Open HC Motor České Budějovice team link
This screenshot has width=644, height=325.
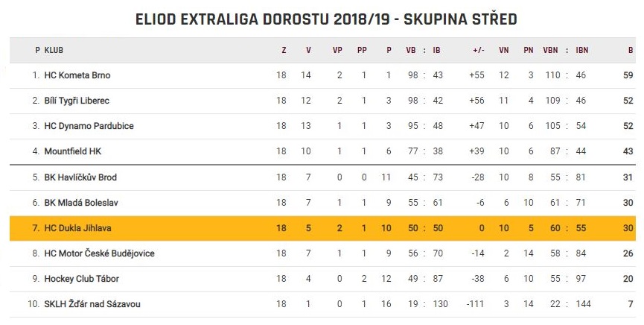(x=100, y=253)
